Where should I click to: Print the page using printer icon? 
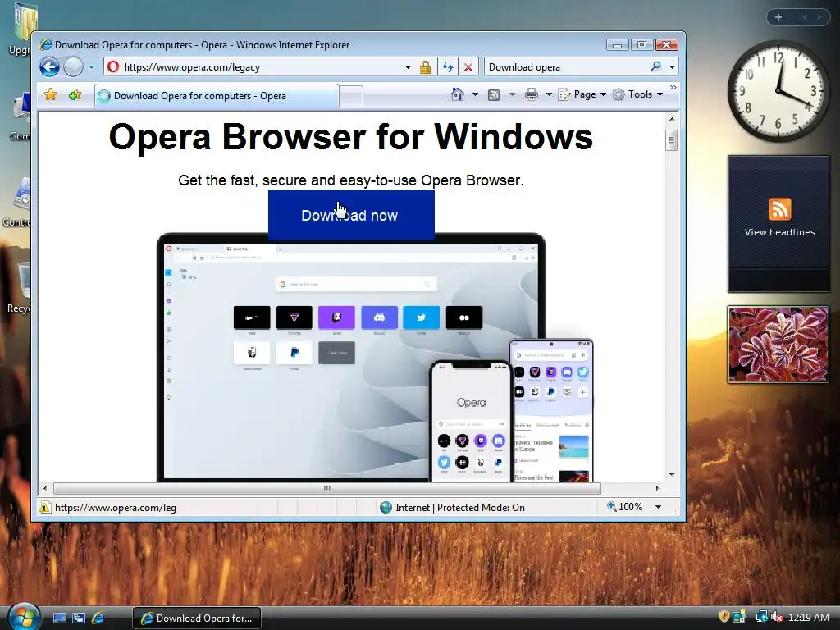click(532, 95)
